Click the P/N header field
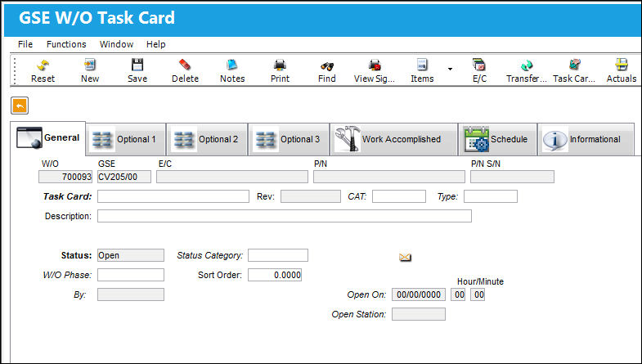642x364 pixels. [389, 177]
